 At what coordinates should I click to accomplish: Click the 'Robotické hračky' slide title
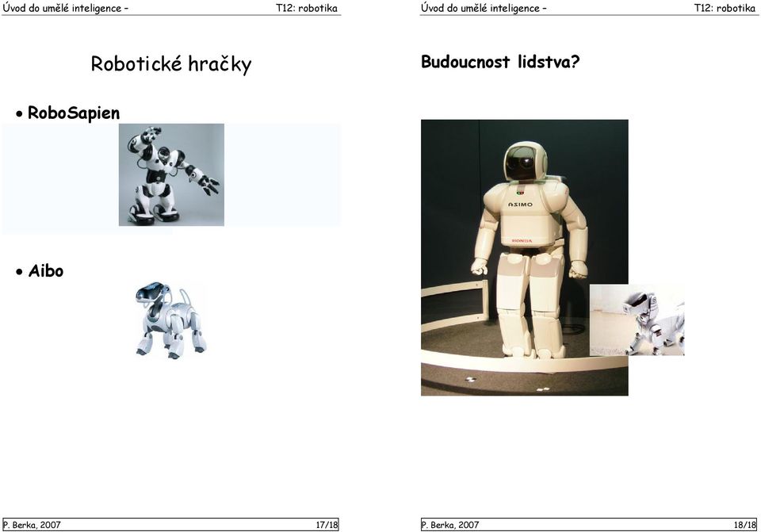[x=171, y=64]
